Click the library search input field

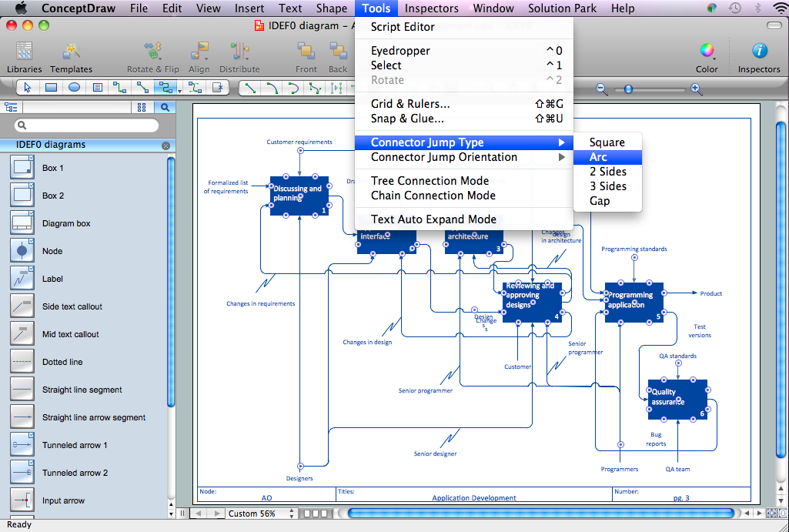(87, 125)
